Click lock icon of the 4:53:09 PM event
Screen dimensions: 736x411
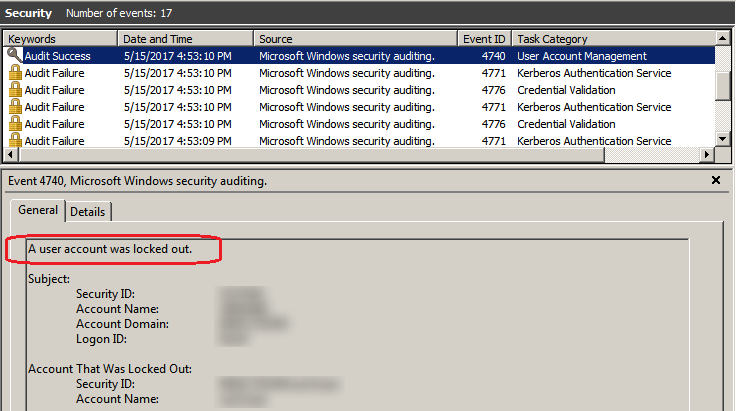(14, 141)
